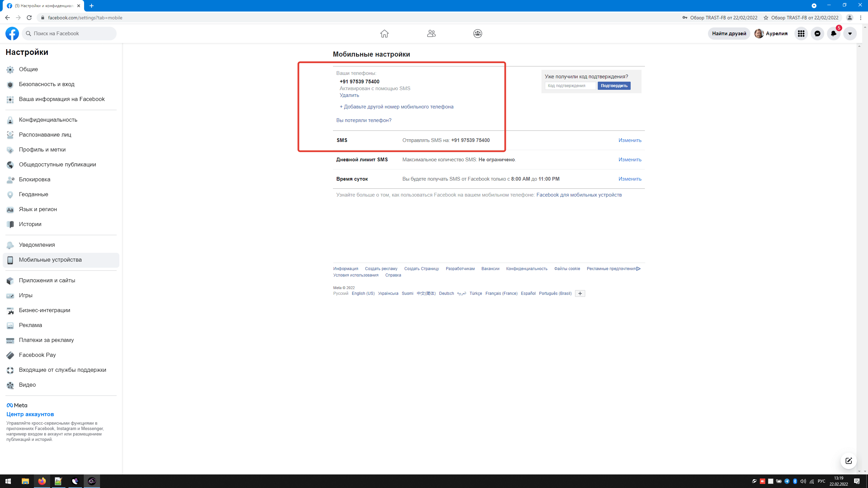Open Распознавание лиц settings
868x488 pixels.
(x=61, y=135)
